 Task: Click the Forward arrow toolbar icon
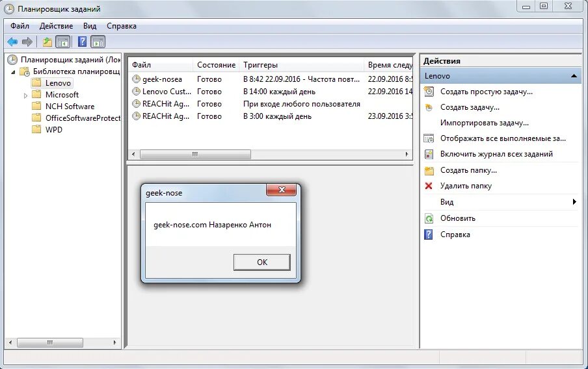pyautogui.click(x=27, y=42)
